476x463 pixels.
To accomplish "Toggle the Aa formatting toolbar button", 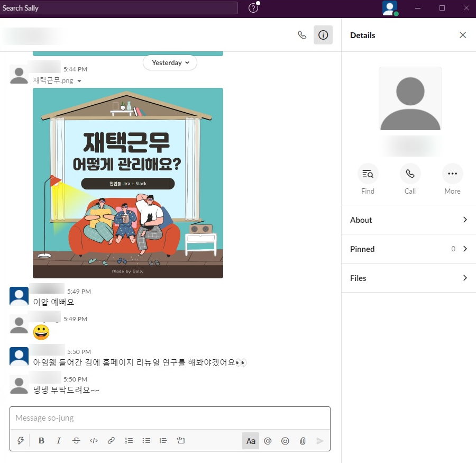I will [251, 441].
